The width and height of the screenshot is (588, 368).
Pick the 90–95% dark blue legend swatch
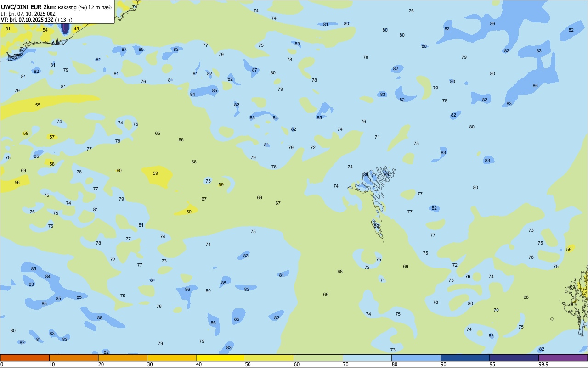[465, 357]
